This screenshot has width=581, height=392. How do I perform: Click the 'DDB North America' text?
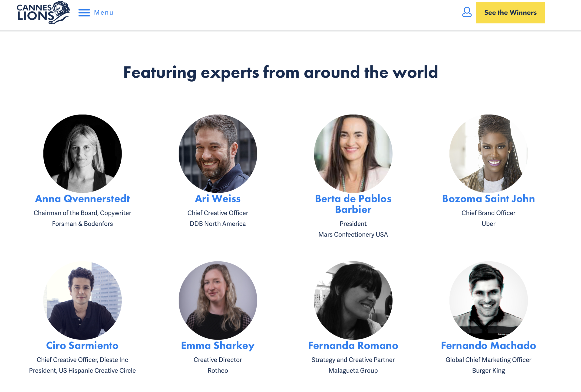tap(218, 224)
